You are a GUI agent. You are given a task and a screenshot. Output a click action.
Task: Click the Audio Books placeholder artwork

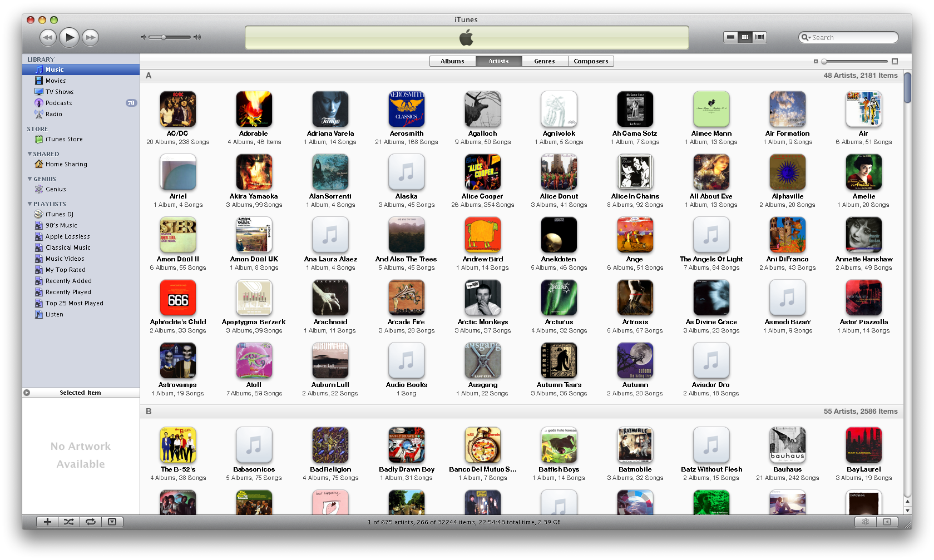[407, 361]
